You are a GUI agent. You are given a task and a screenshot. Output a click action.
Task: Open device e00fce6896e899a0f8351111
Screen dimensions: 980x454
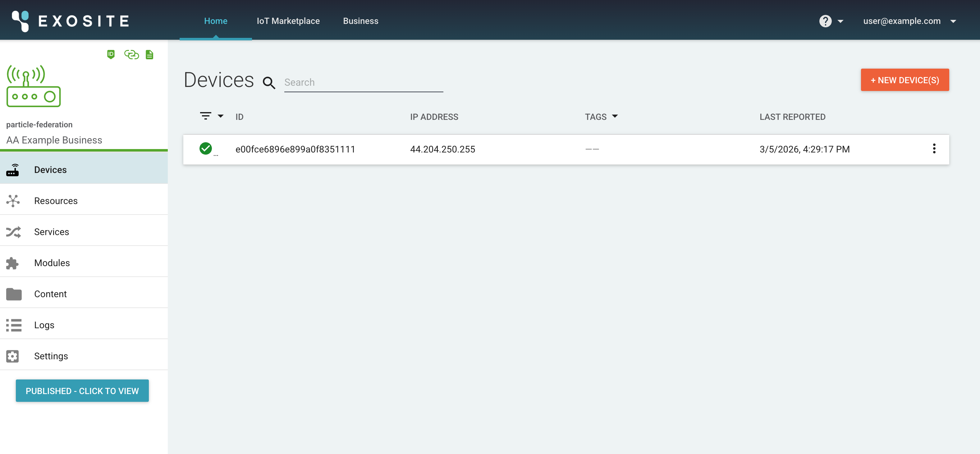coord(295,149)
